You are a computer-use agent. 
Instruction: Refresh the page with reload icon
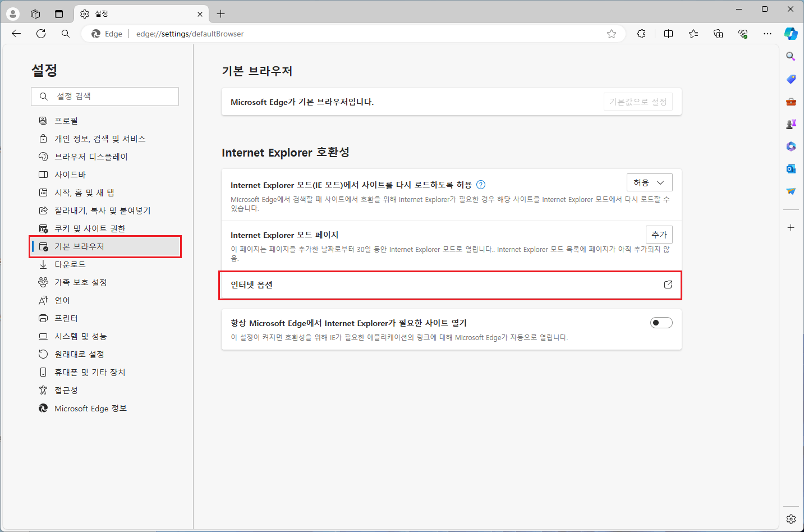(x=41, y=34)
